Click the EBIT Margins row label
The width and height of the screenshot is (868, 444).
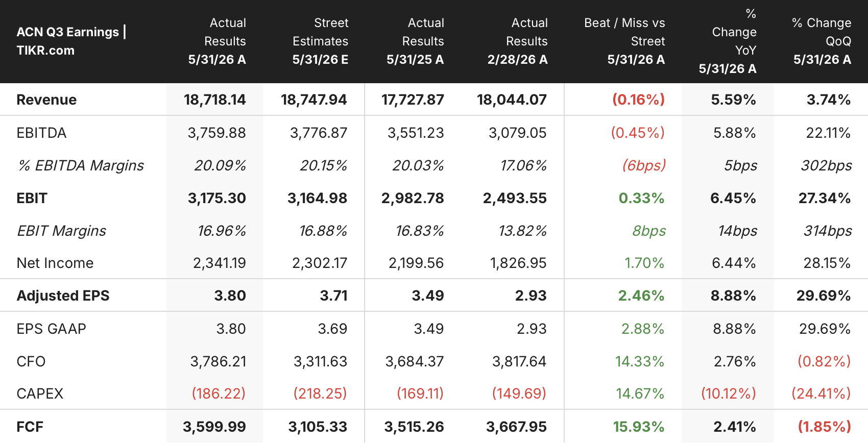coord(62,231)
